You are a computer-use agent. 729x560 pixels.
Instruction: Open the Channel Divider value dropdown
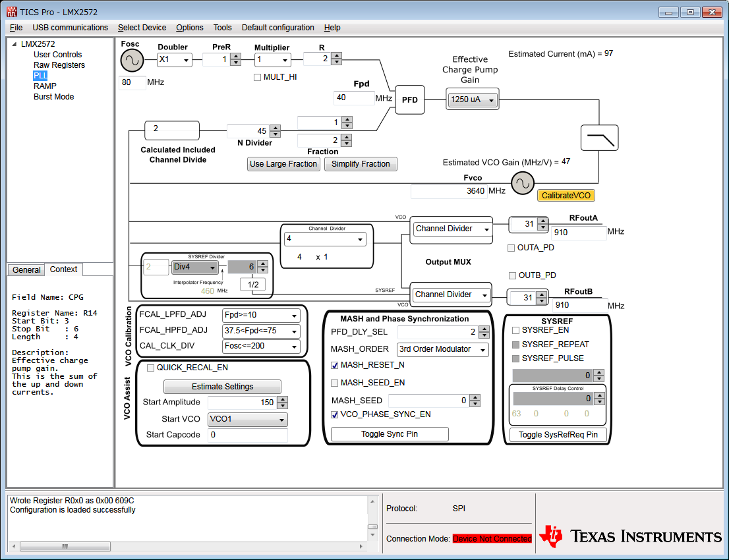coord(325,239)
